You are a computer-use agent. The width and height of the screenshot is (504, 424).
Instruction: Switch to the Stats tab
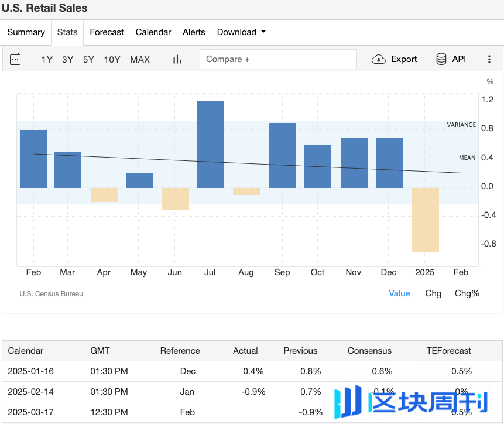pyautogui.click(x=67, y=32)
